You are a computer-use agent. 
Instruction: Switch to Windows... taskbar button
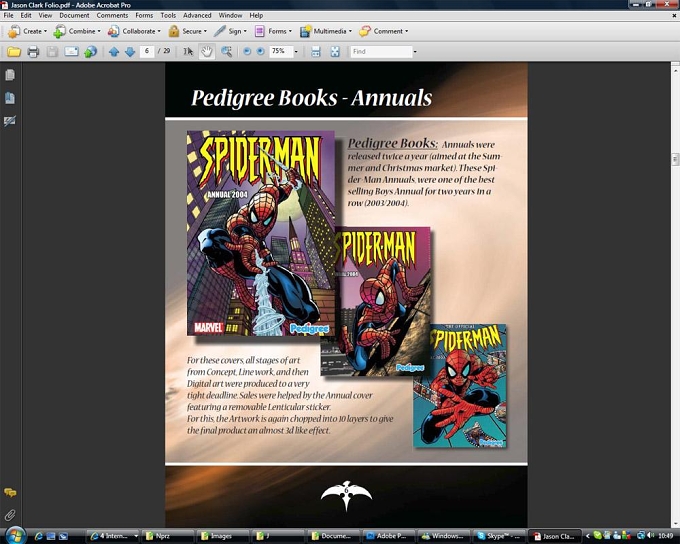(x=444, y=536)
